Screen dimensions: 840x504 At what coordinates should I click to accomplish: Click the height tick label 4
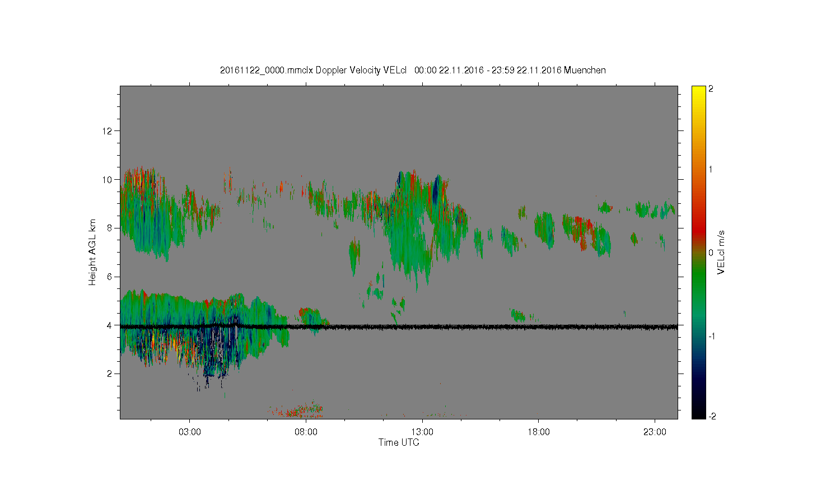(x=110, y=325)
